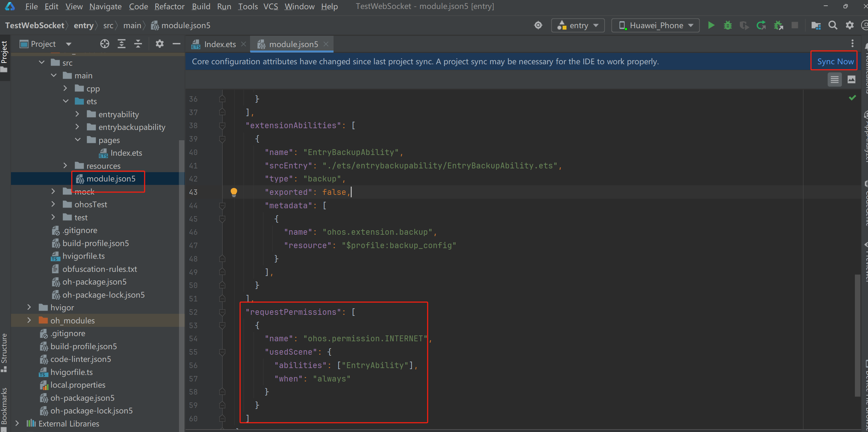The height and width of the screenshot is (432, 868).
Task: Open the File menu
Action: pyautogui.click(x=31, y=6)
